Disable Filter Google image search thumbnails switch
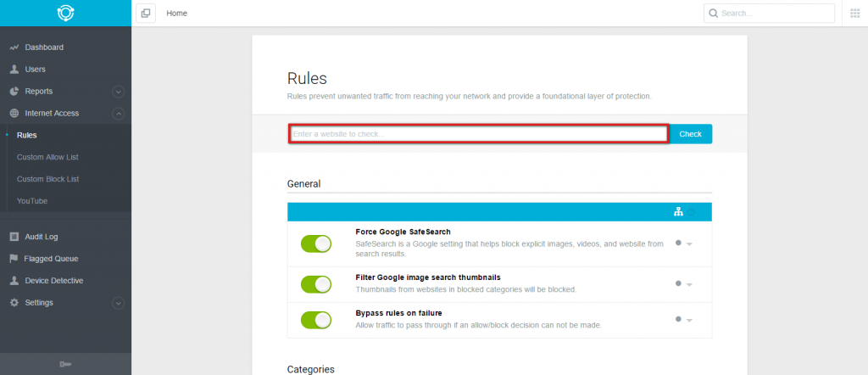Image resolution: width=868 pixels, height=375 pixels. pyautogui.click(x=316, y=283)
